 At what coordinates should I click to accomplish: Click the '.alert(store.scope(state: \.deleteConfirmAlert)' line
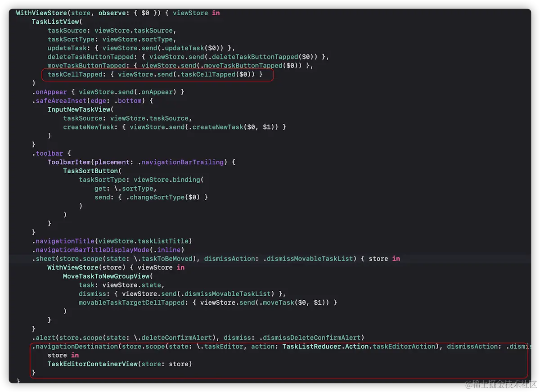198,338
